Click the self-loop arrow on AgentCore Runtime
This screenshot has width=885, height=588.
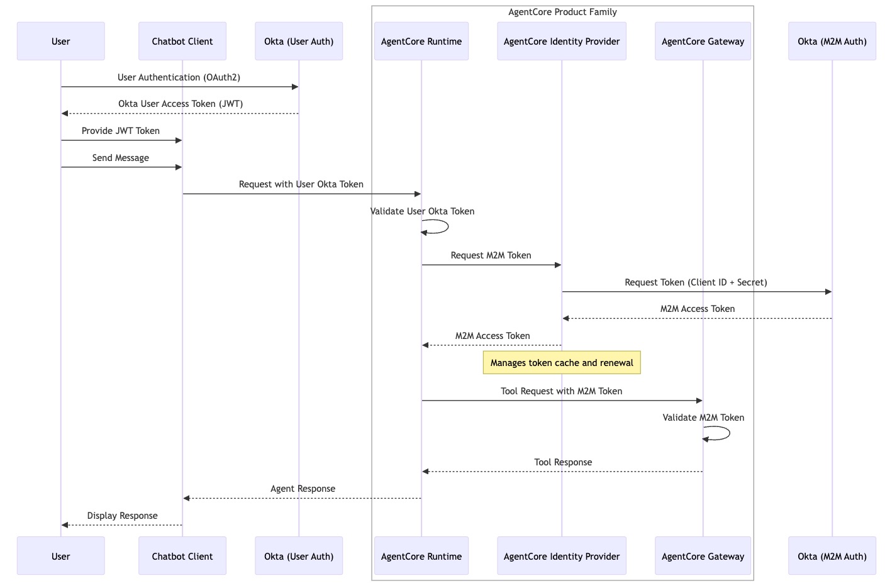point(435,227)
